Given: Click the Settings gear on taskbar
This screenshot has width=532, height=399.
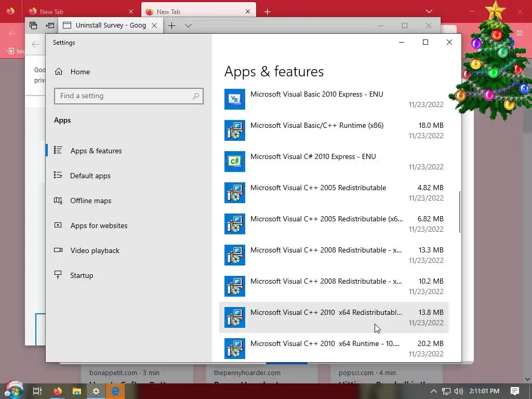Looking at the screenshot, I should (x=96, y=391).
